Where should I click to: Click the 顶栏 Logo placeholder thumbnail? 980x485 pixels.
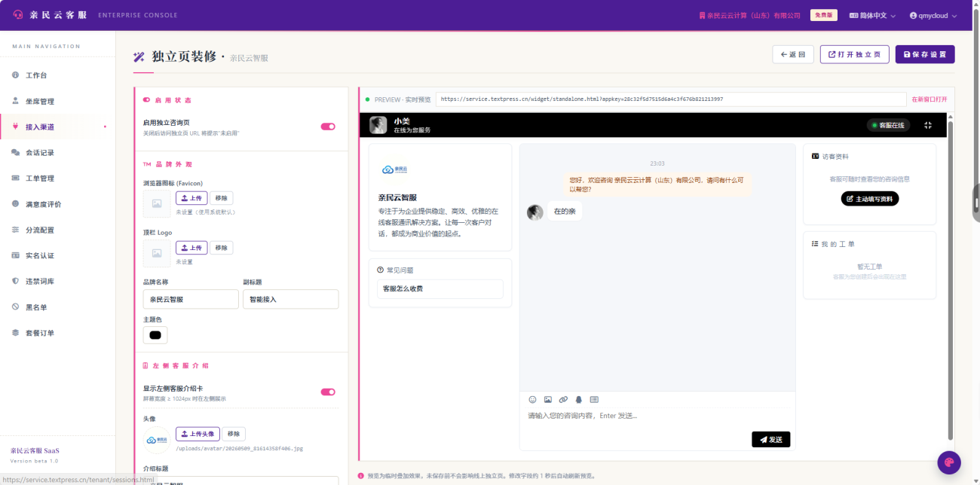coord(157,254)
